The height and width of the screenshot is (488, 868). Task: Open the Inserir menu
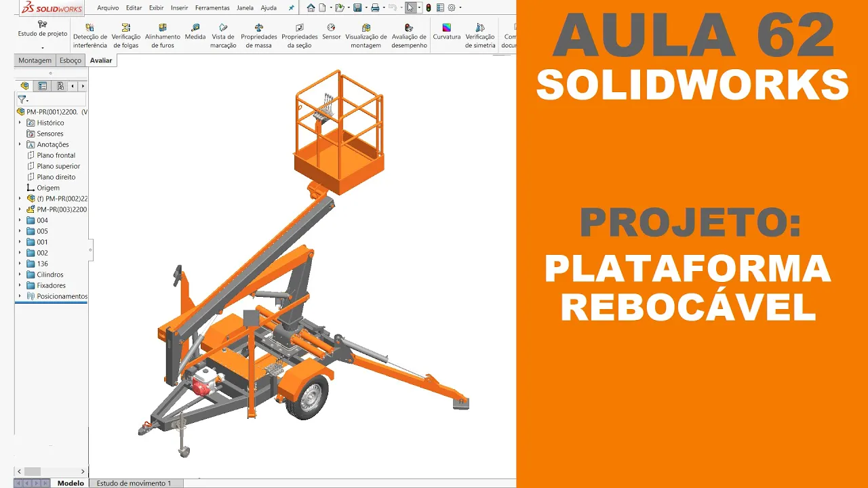coord(180,8)
